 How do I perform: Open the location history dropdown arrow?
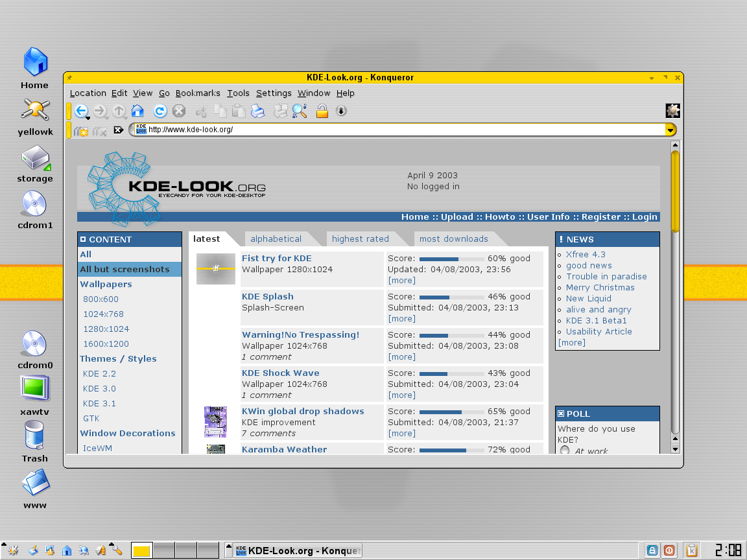tap(670, 130)
